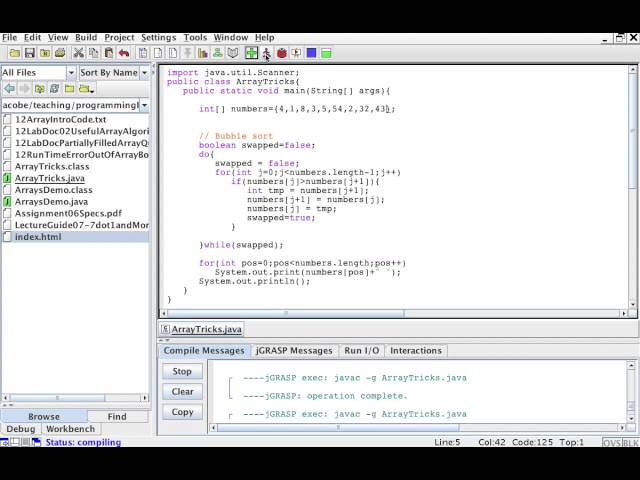Switch to the Find tab
This screenshot has height=480, width=640.
pyautogui.click(x=117, y=417)
